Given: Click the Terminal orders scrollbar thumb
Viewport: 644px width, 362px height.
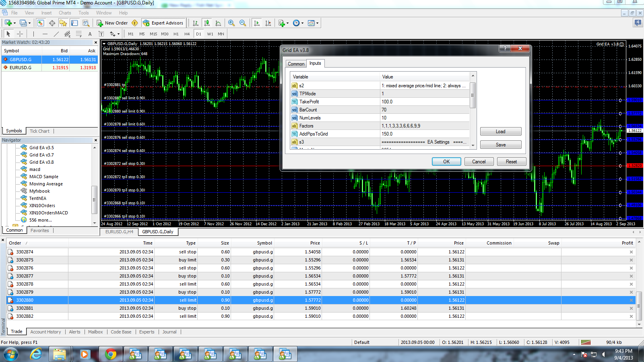Looking at the screenshot, I should tap(639, 306).
